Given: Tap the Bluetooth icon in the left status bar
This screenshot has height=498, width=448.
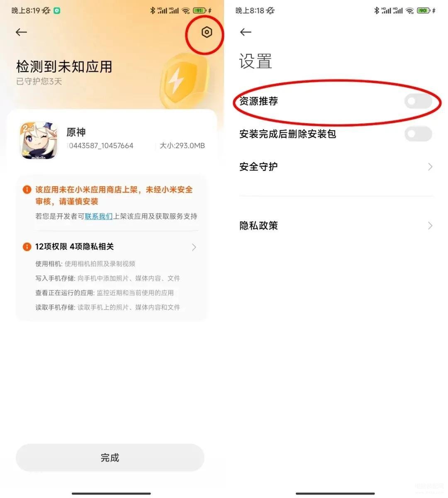Looking at the screenshot, I should 153,10.
